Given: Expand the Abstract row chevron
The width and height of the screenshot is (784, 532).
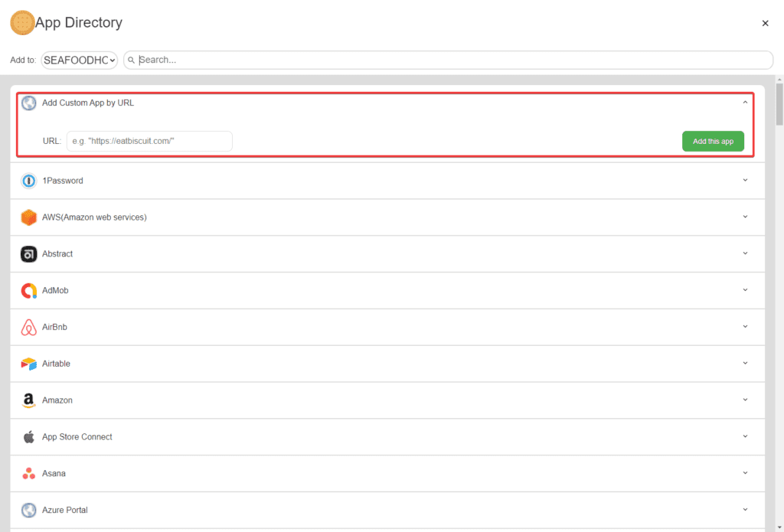Looking at the screenshot, I should click(745, 253).
